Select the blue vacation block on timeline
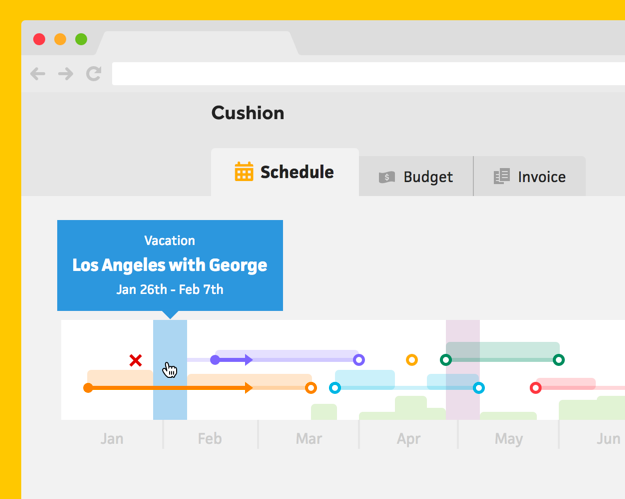Screen dimensions: 625x499 170,370
